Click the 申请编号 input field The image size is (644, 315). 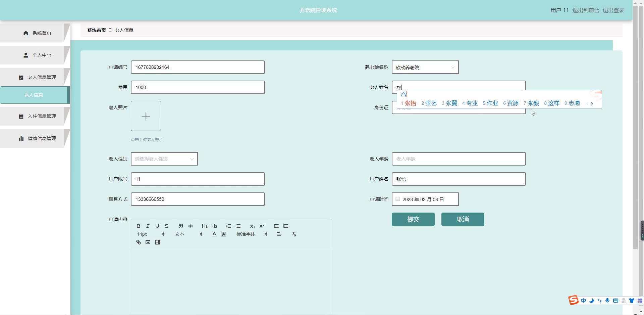[x=198, y=67]
